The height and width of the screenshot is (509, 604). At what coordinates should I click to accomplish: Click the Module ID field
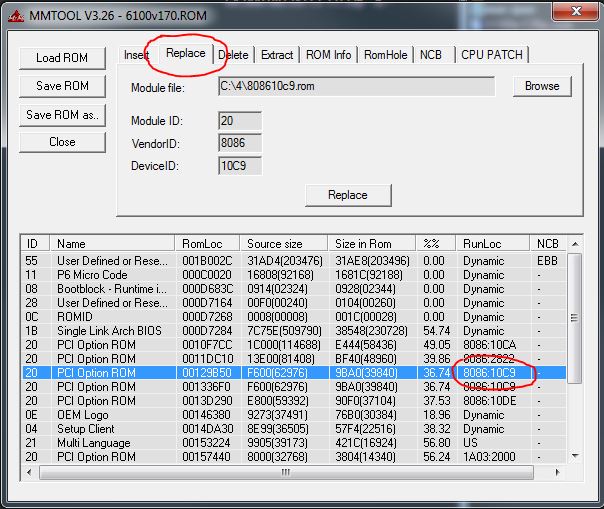pos(240,121)
